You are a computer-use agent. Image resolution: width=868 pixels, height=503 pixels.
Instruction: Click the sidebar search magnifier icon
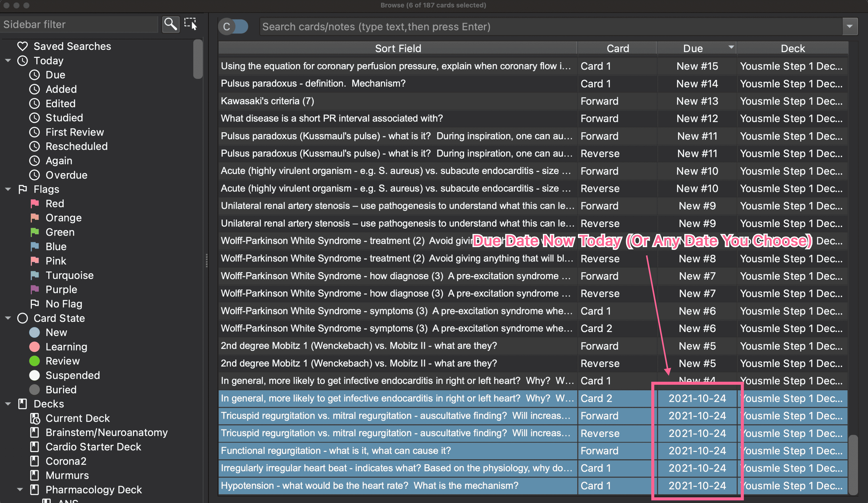171,25
